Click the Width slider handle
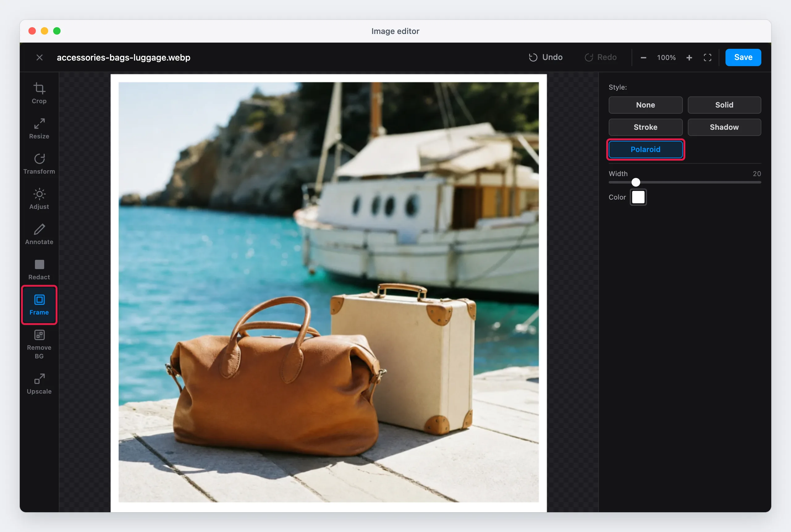 point(635,182)
